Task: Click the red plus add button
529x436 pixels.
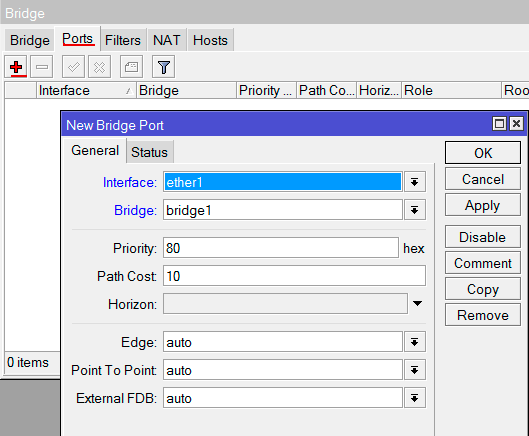Action: tap(16, 67)
